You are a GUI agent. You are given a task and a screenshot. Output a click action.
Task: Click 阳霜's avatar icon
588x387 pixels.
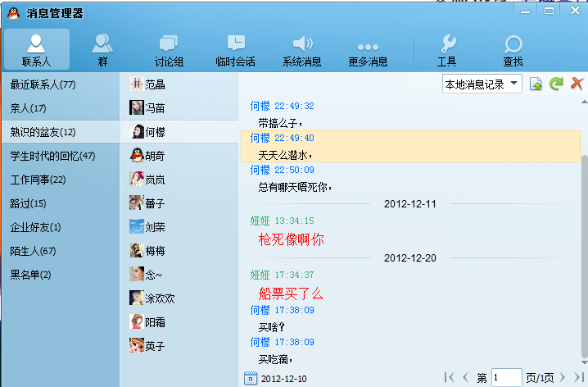click(x=137, y=321)
